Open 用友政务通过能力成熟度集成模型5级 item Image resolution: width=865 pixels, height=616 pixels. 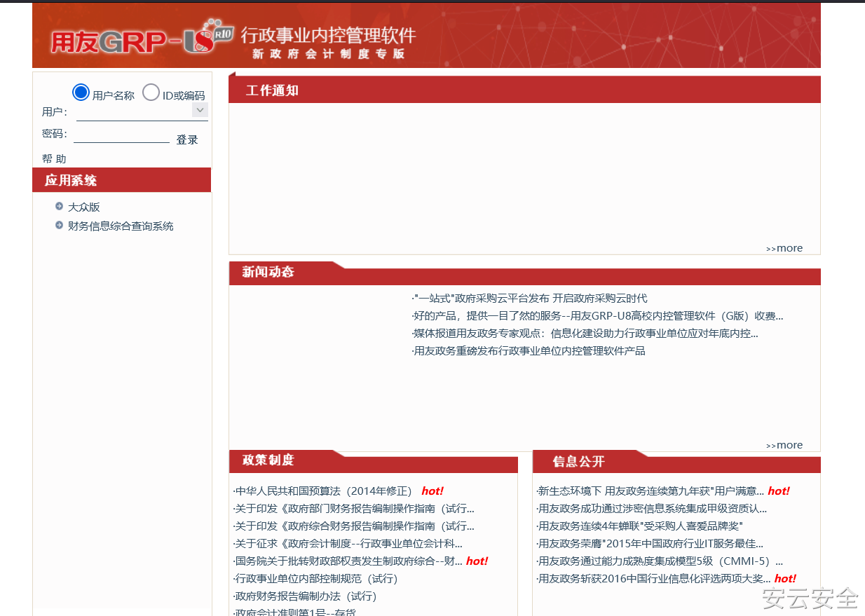click(660, 561)
